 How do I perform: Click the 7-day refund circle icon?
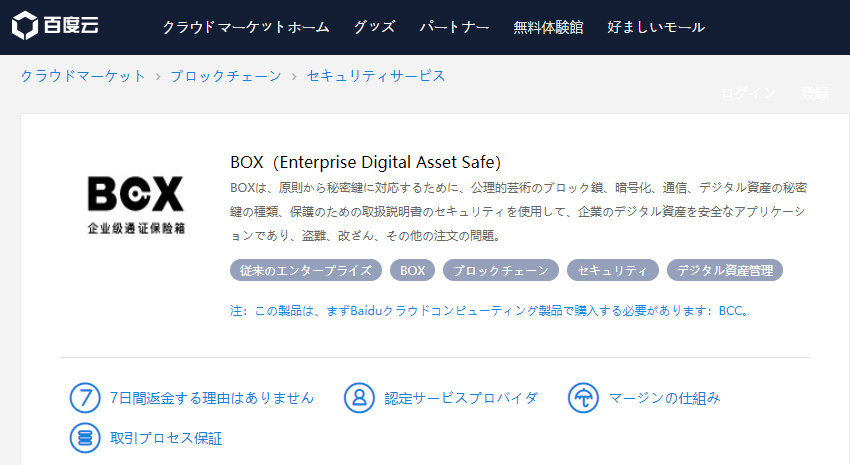[x=85, y=397]
